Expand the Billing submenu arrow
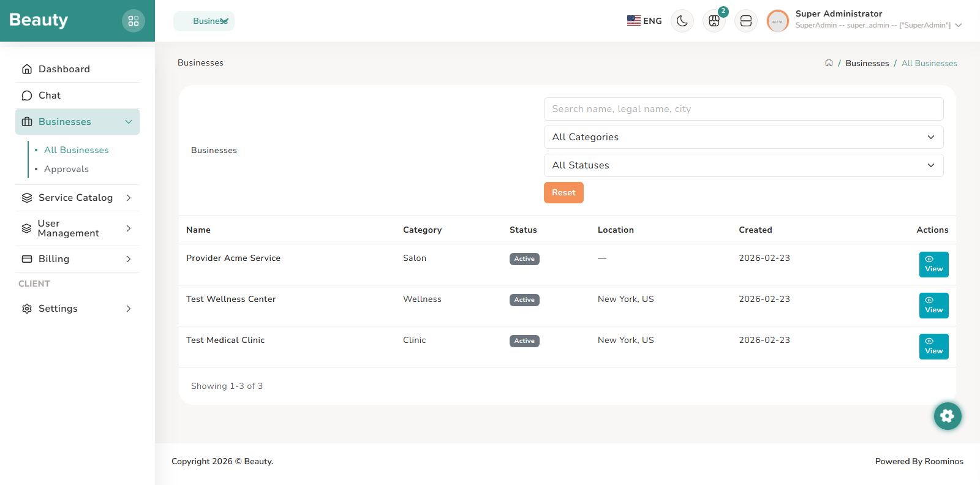 [x=129, y=259]
